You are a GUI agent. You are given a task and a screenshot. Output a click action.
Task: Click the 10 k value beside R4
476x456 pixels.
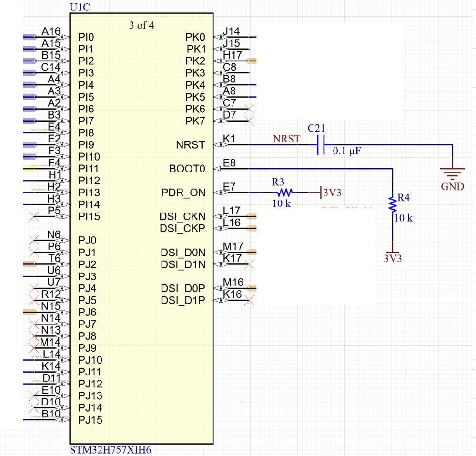coord(404,218)
